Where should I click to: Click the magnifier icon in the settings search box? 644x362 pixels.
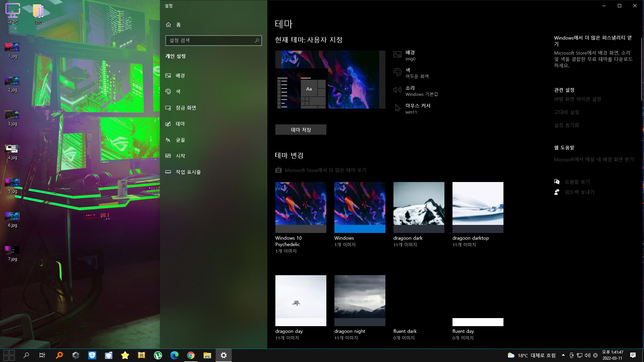[x=257, y=40]
